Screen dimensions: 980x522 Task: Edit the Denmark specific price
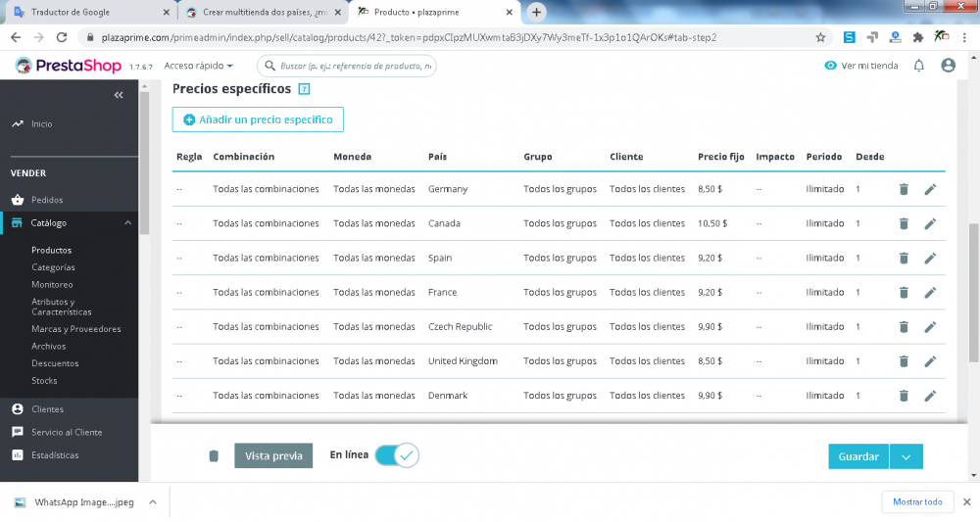930,396
